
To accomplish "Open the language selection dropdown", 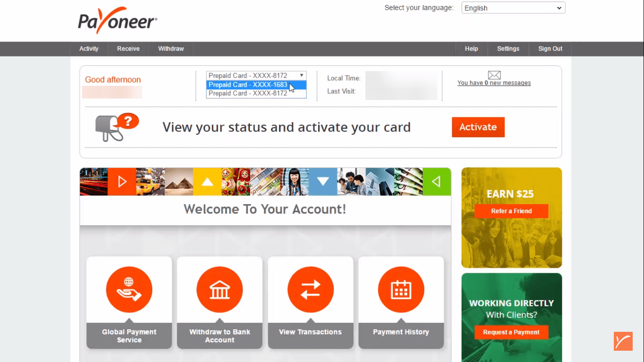I will 513,8.
